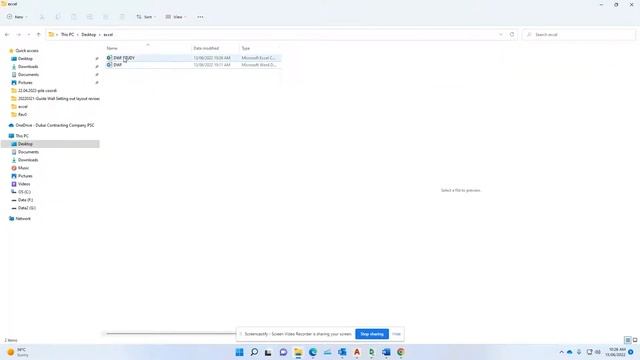640x360 pixels.
Task: Open Word from taskbar
Action: click(386, 352)
